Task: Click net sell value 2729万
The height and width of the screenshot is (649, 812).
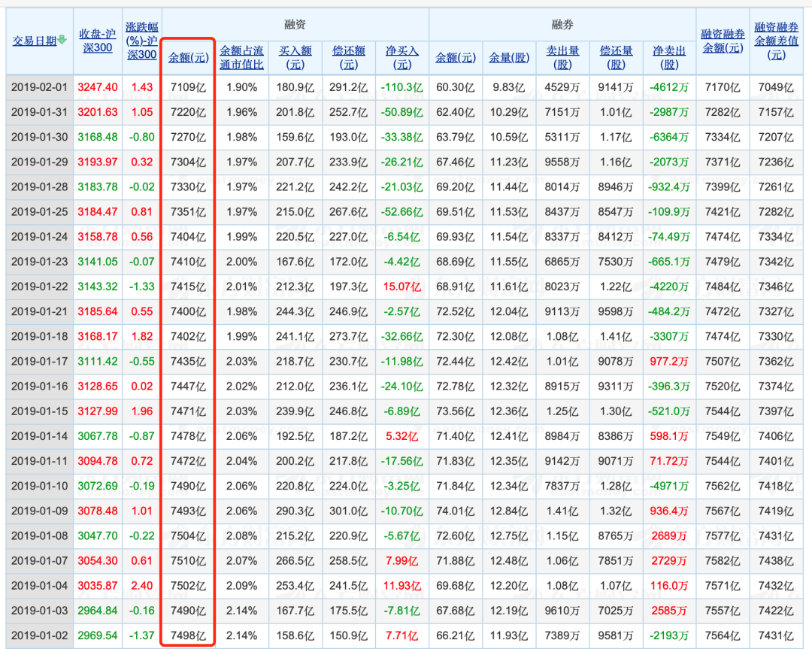Action: [669, 561]
